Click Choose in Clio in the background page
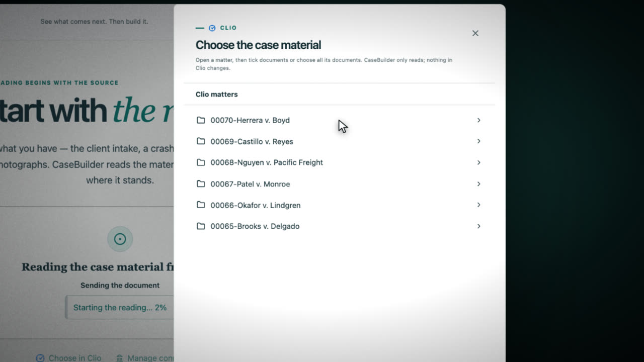This screenshot has height=362, width=644. coord(74,358)
